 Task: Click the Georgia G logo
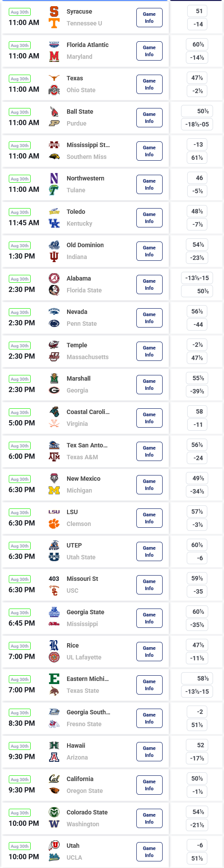tap(54, 390)
